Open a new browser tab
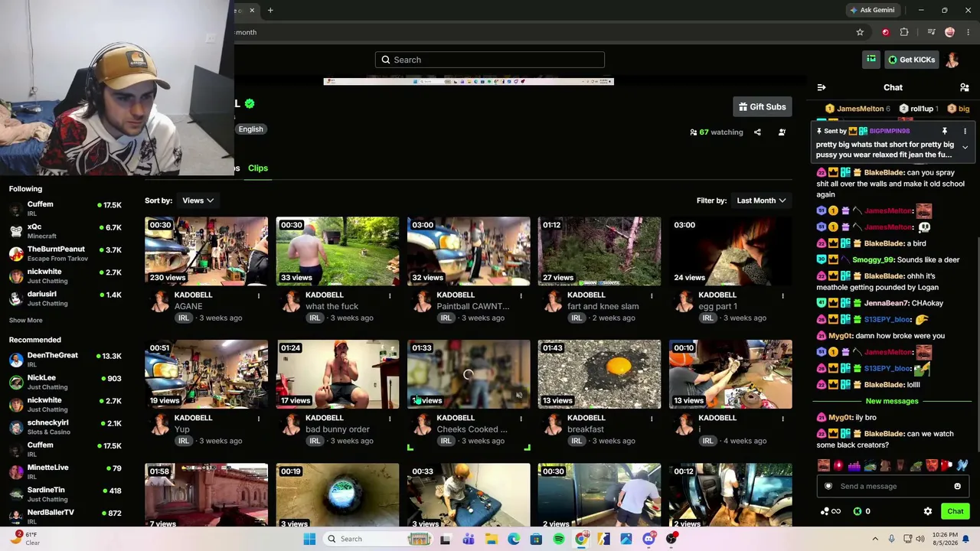The height and width of the screenshot is (551, 980). [x=270, y=10]
